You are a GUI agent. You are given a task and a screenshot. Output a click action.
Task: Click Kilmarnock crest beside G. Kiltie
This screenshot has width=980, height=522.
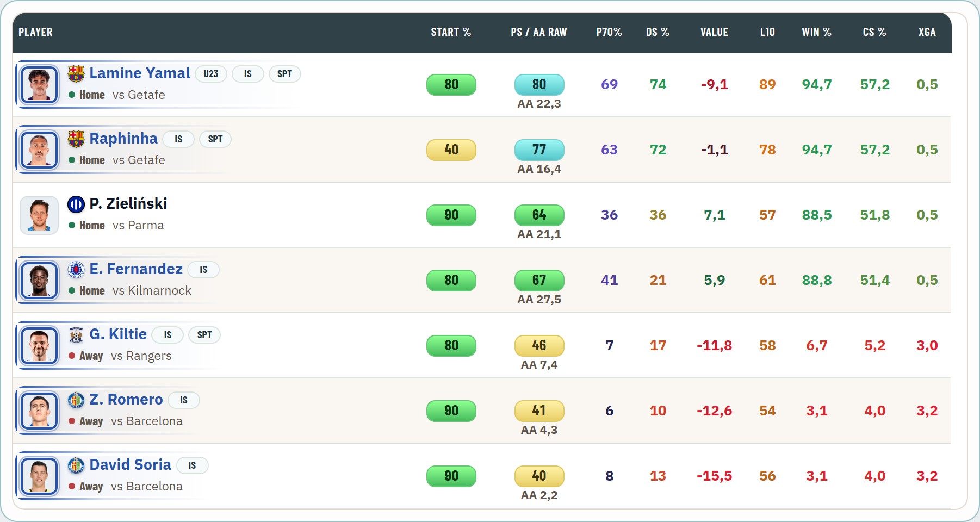click(76, 334)
